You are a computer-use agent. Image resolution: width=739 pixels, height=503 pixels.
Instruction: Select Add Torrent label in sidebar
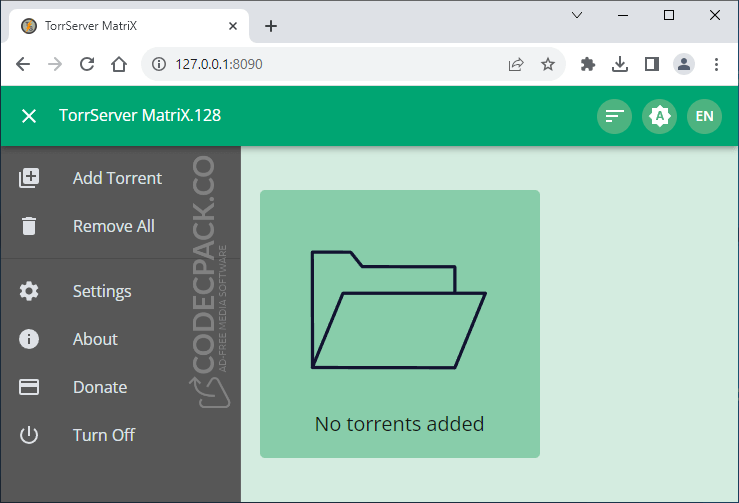(x=117, y=178)
